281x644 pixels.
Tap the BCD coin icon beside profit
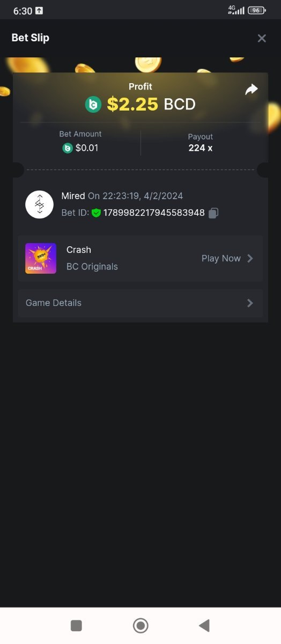[x=93, y=104]
